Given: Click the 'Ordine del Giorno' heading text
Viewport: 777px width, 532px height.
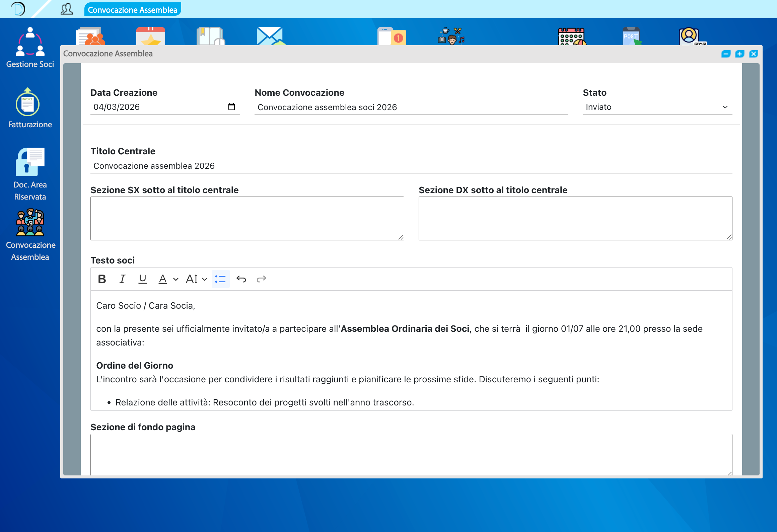Looking at the screenshot, I should 135,365.
